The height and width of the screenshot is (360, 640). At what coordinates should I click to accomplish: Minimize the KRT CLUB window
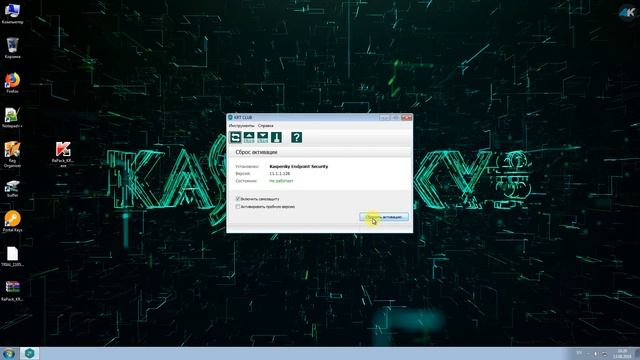[384, 118]
